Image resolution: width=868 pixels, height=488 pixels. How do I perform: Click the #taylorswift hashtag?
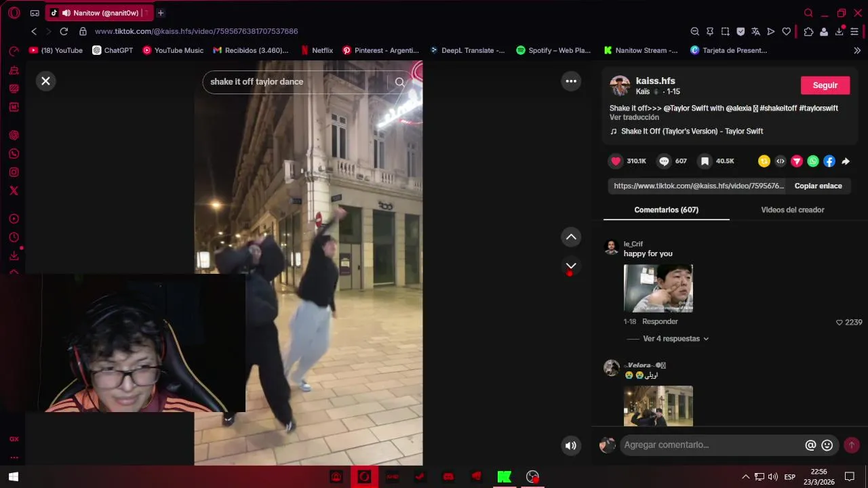tap(818, 108)
